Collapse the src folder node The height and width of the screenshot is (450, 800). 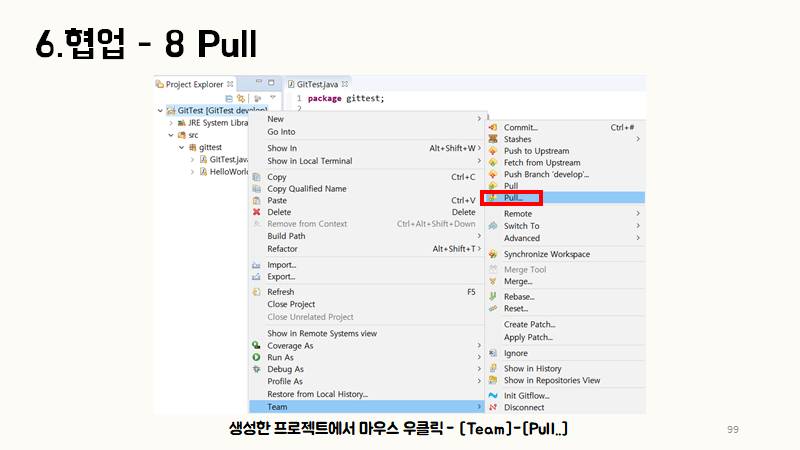170,135
